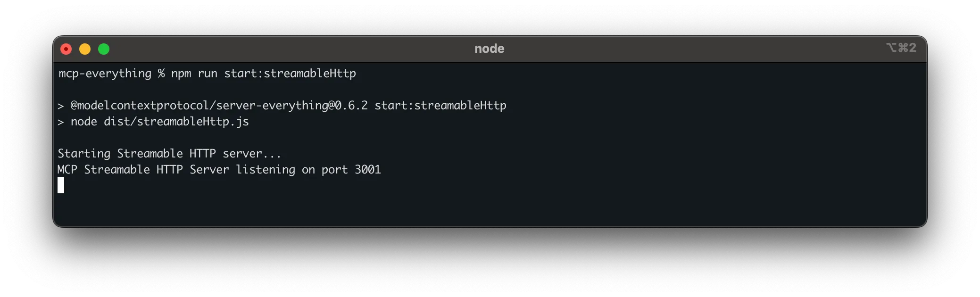Select the npm run start:streamableHttp command text
Image resolution: width=980 pixels, height=297 pixels.
click(x=264, y=74)
